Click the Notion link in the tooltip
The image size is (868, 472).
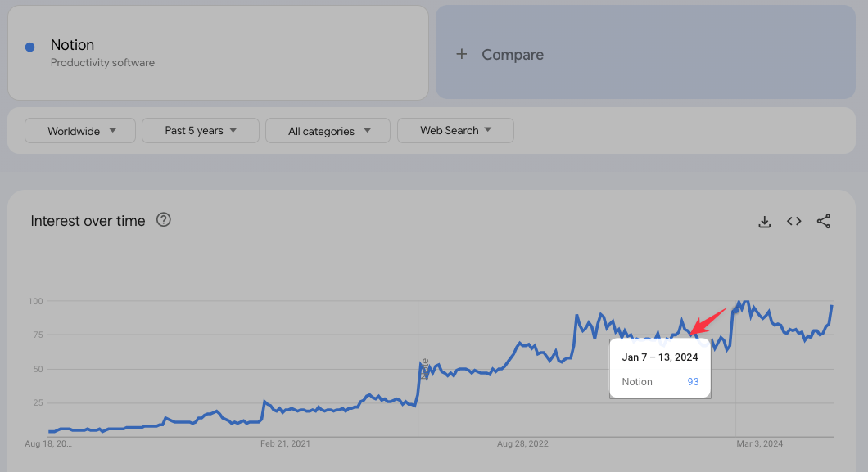pos(637,381)
